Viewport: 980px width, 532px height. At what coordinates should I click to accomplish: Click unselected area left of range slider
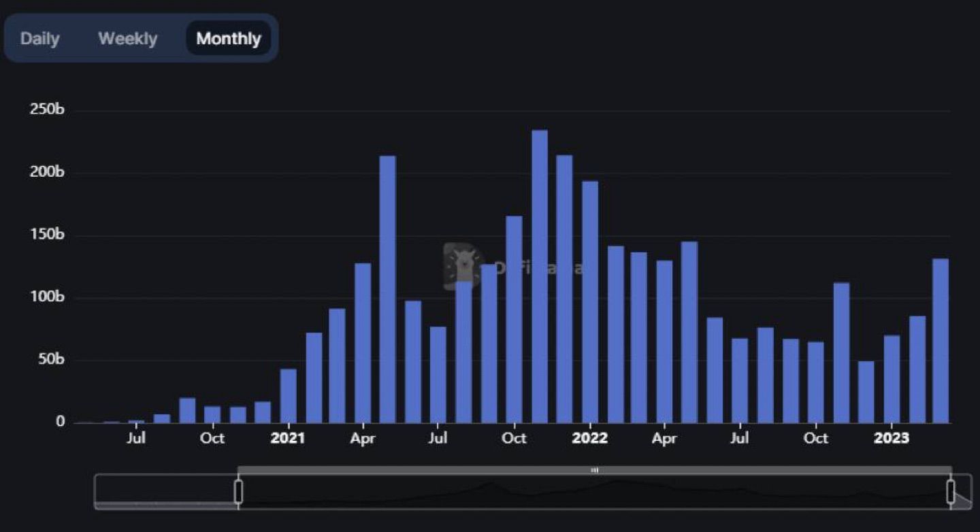coord(165,491)
